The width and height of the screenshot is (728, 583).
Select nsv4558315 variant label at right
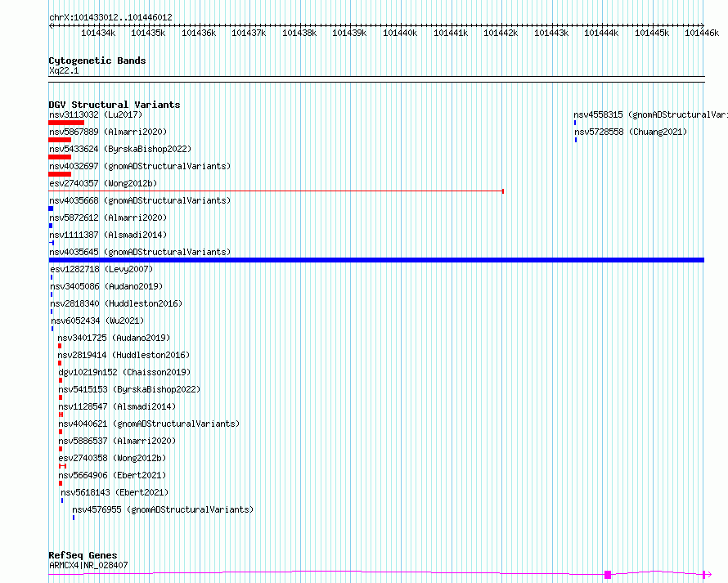coord(650,114)
